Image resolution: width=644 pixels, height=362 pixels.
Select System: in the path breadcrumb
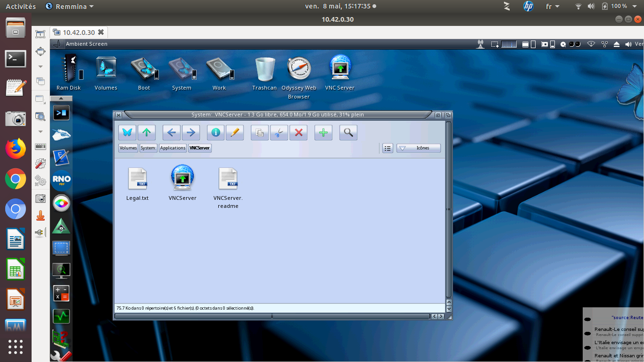click(x=148, y=148)
